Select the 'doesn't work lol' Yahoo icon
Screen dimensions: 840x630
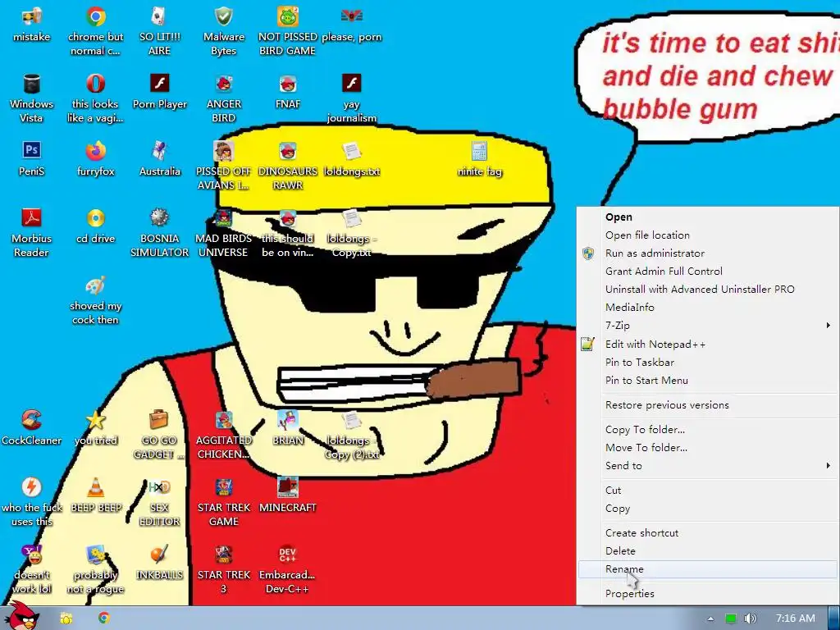tap(31, 570)
